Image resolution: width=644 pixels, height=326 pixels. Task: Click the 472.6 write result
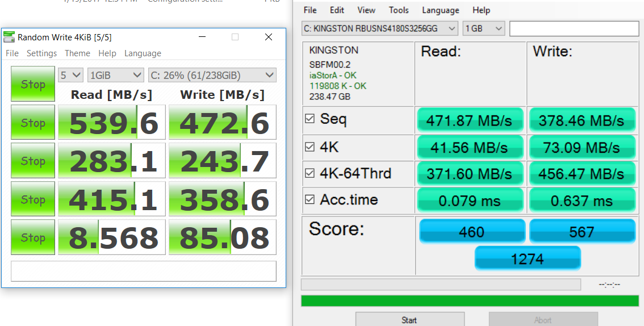click(x=223, y=122)
